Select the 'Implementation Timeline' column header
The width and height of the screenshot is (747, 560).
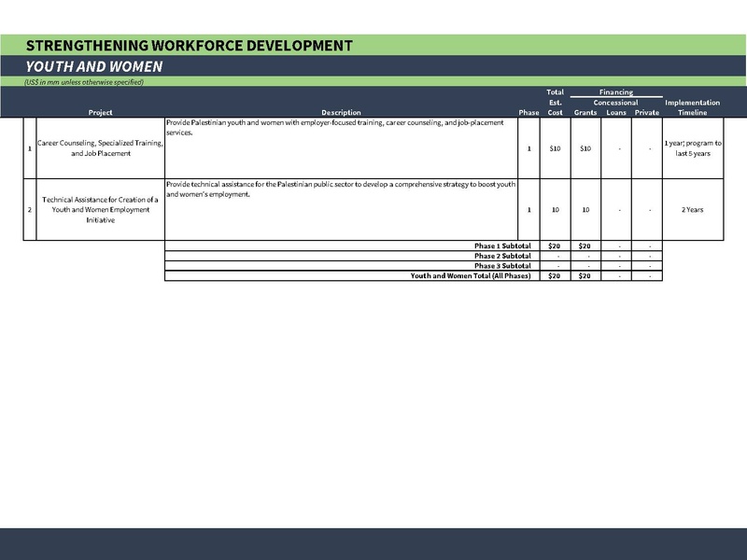click(692, 107)
